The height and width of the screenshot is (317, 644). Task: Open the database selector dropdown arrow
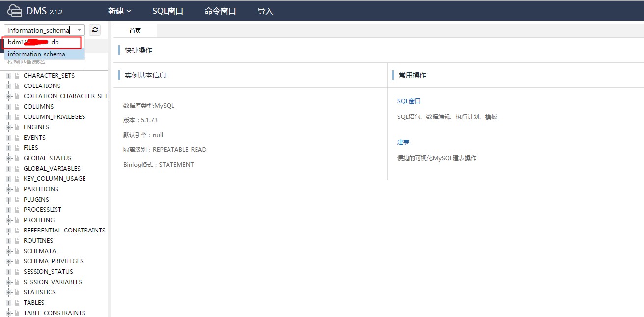[79, 30]
